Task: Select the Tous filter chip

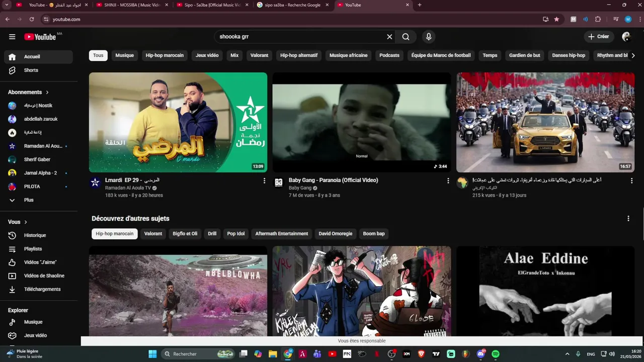Action: click(98, 55)
